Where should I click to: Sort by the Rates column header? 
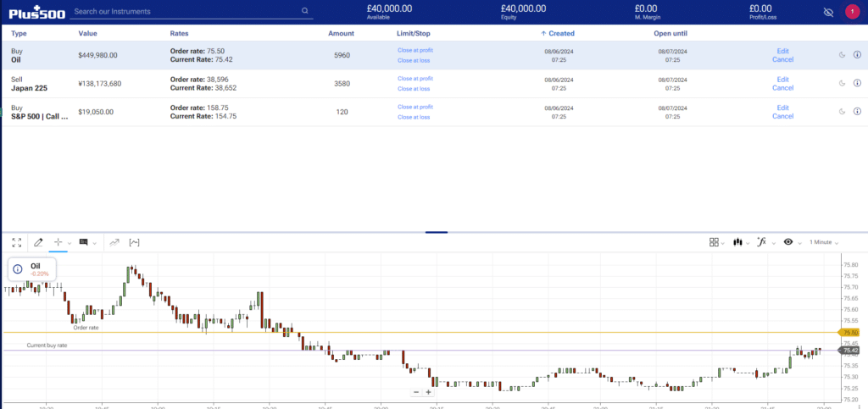(179, 33)
